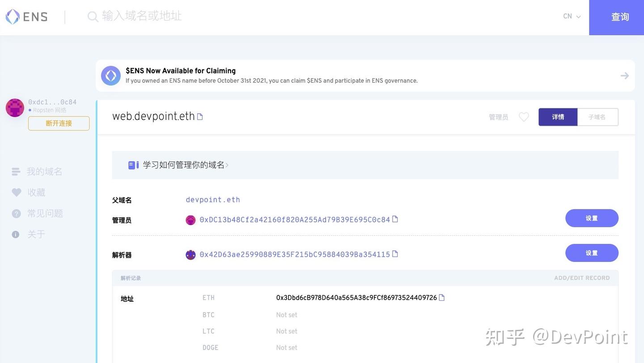Screen dimensions: 644x363
Task: Click the 断开连接 button
Action: 59,123
